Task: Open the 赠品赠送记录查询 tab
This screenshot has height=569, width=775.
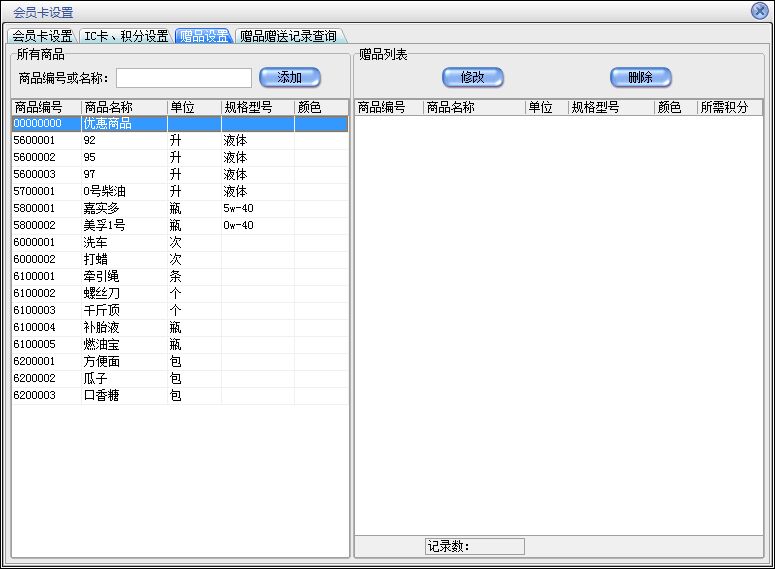Action: (288, 36)
